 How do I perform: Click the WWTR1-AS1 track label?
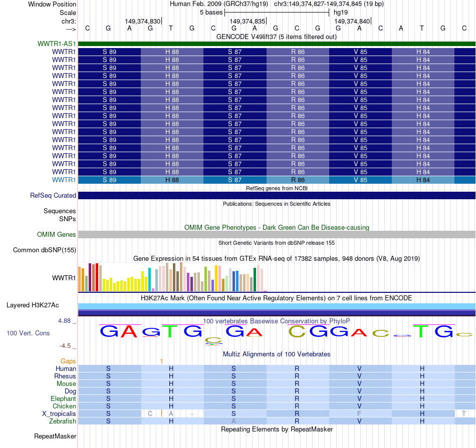[x=57, y=44]
